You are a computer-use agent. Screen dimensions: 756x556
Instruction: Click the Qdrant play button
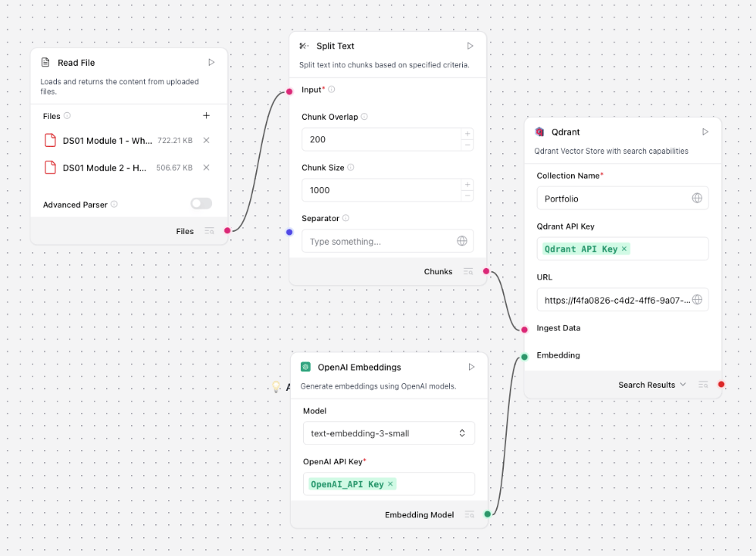[705, 132]
